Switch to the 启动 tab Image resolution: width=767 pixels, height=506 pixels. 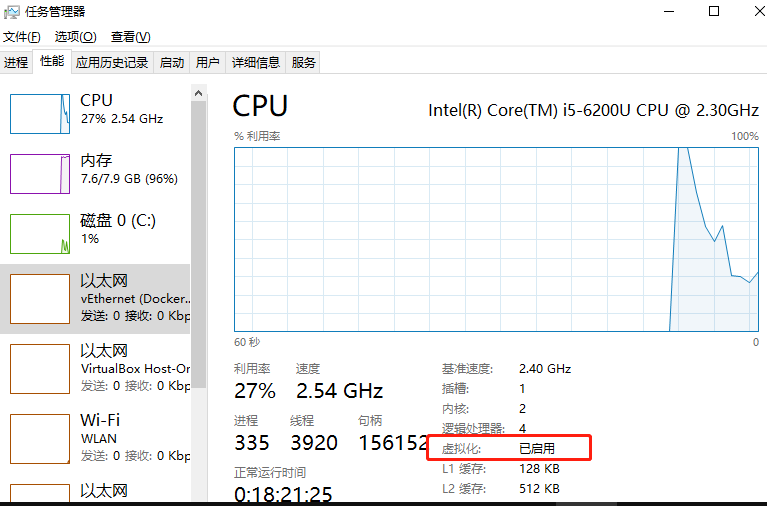pos(172,62)
